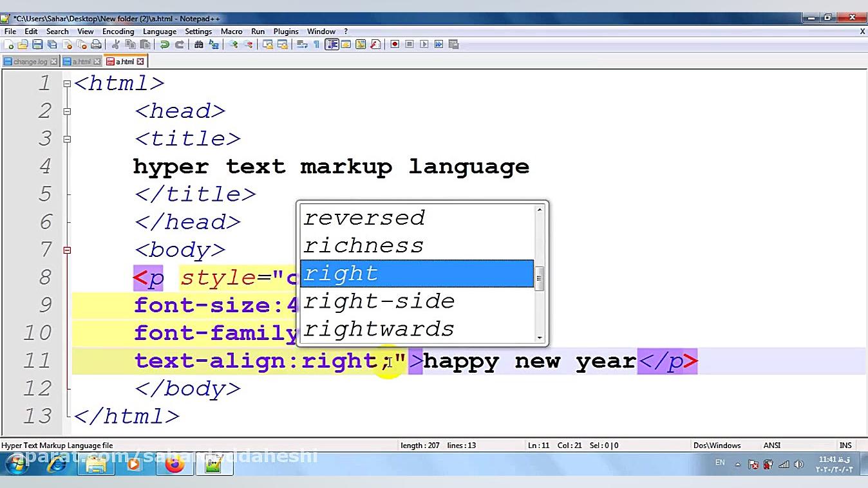
Task: Open the View menu
Action: tap(86, 31)
